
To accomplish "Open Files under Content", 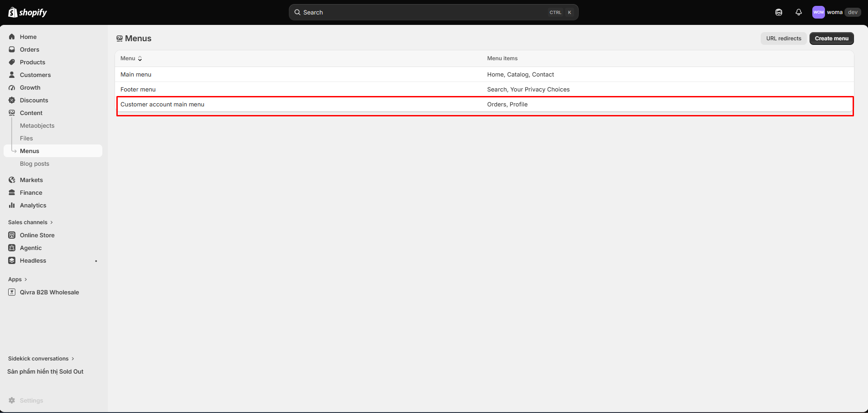I will tap(26, 138).
